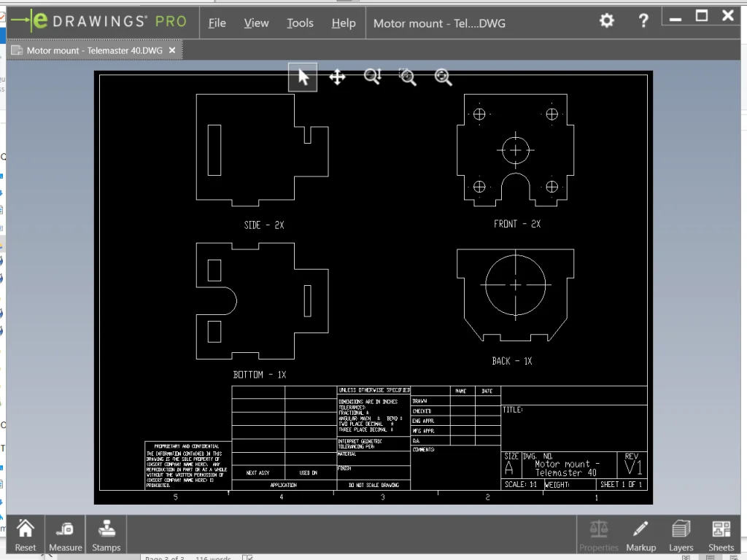Click the center bore circle in FRONT view
747x560 pixels.
pos(515,150)
